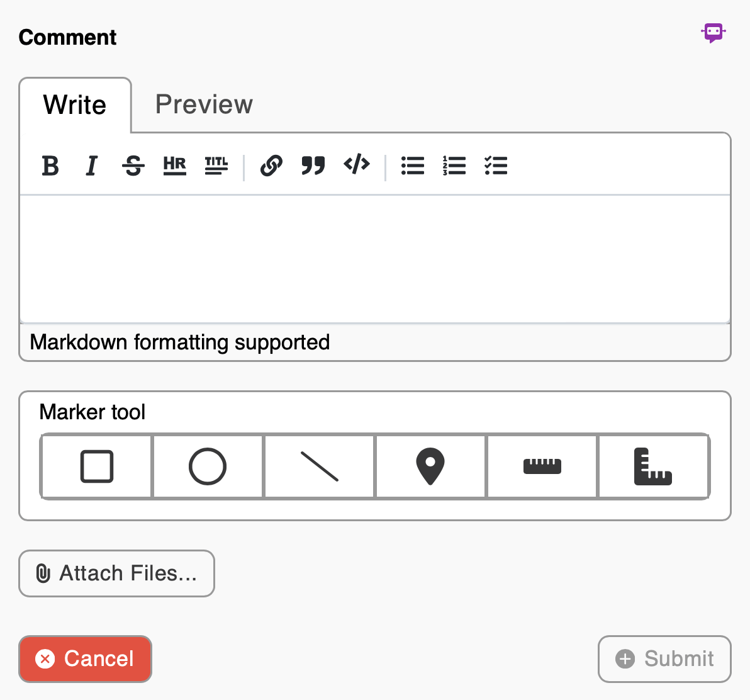Screen dimensions: 750x700
Task: Insert a horizontal rule
Action: pos(174,166)
